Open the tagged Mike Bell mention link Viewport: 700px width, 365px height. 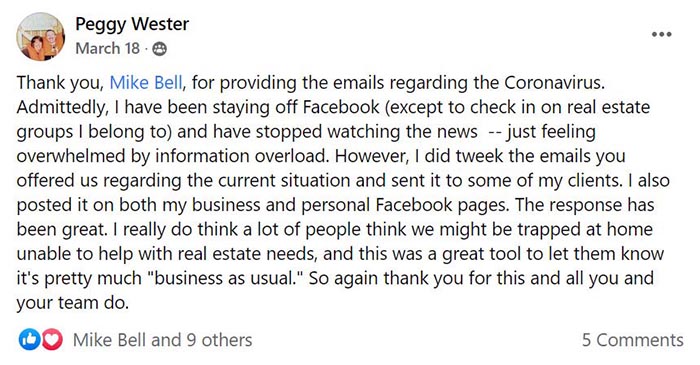point(146,83)
